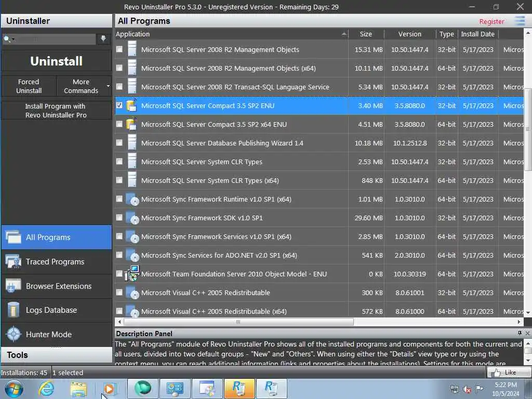
Task: Click the active orange Revo Uninstaller taskbar button
Action: click(239, 389)
